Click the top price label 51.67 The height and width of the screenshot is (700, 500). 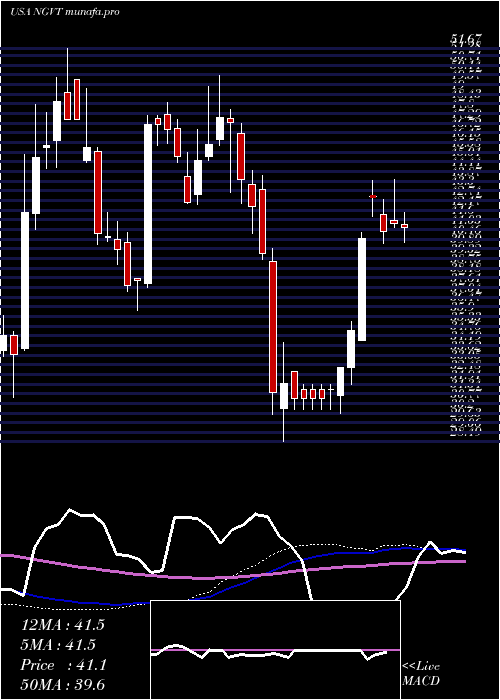(466, 40)
